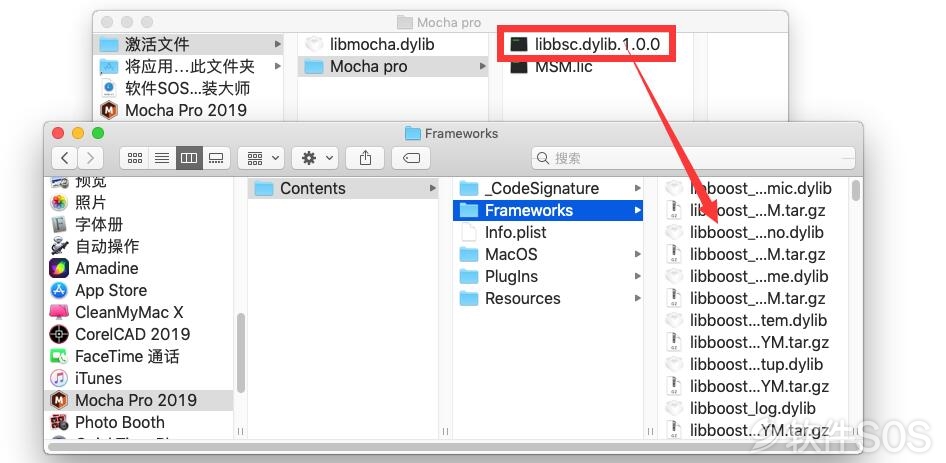946x463 pixels.
Task: Open the MacOS folder
Action: pyautogui.click(x=548, y=254)
